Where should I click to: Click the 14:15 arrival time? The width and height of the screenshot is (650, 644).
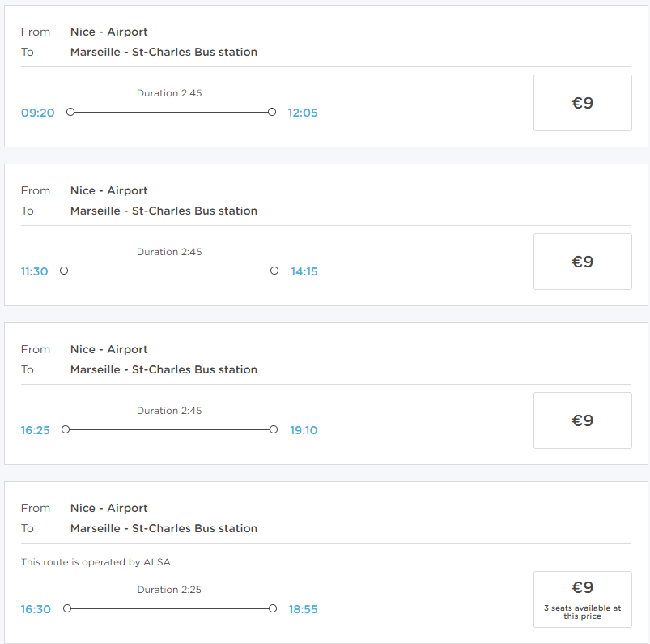pyautogui.click(x=304, y=271)
